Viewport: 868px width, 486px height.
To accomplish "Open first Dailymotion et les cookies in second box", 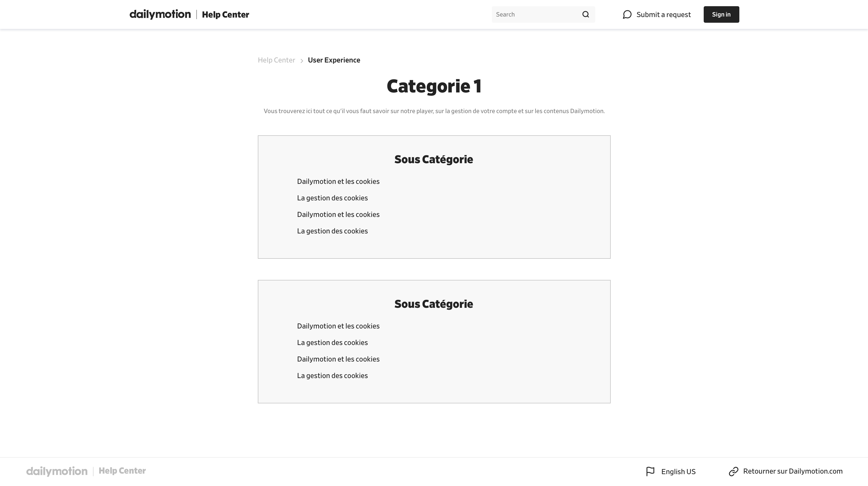I will [338, 326].
